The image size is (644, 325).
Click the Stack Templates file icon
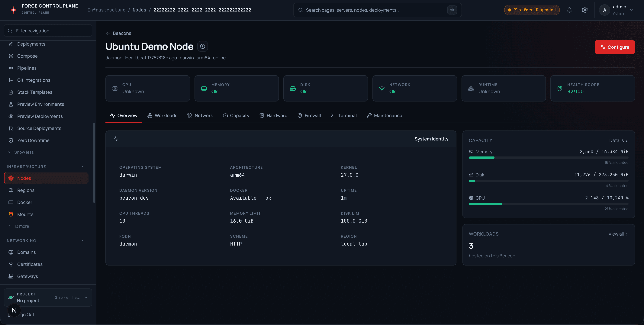coord(11,92)
